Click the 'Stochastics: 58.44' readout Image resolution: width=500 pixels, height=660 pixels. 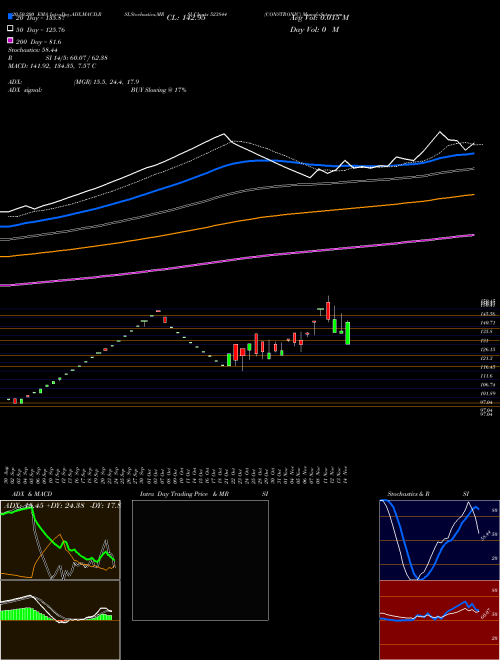coord(33,50)
